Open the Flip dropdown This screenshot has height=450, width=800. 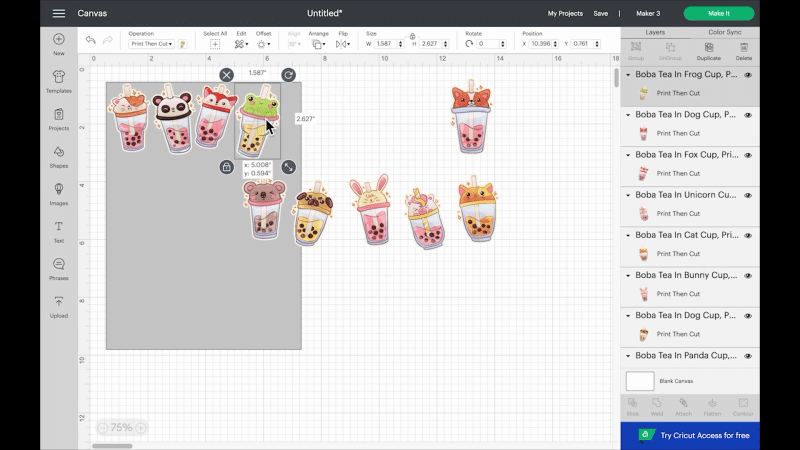pos(342,44)
